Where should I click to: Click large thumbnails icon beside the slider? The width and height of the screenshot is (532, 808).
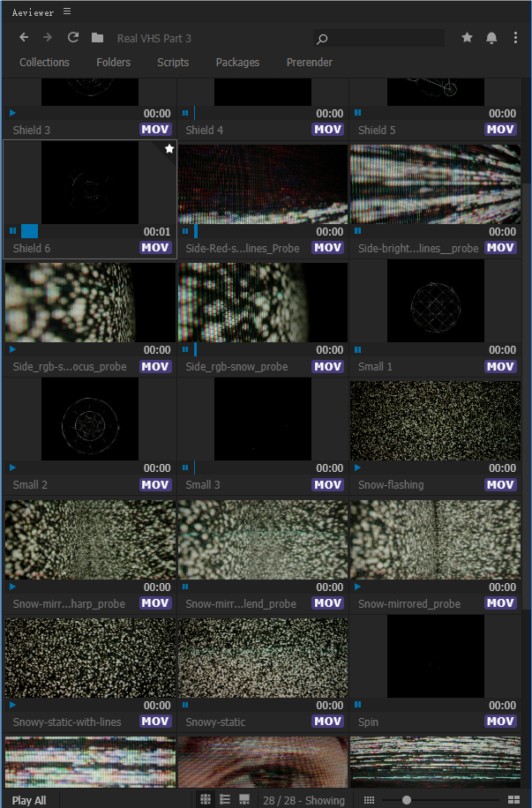pos(514,800)
